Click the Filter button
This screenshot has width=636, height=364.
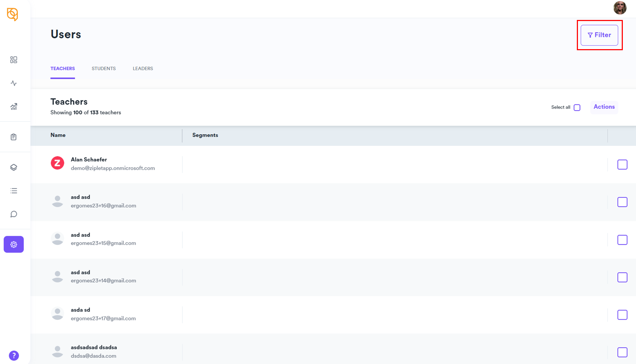[x=599, y=35]
